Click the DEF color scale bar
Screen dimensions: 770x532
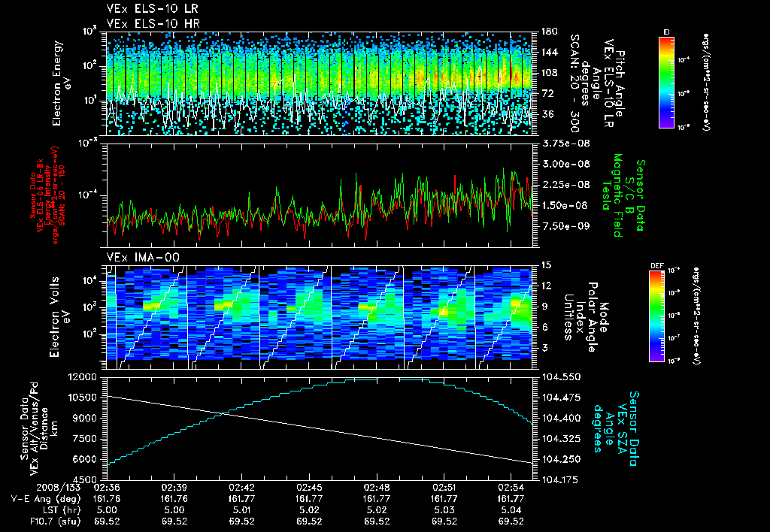(x=656, y=316)
